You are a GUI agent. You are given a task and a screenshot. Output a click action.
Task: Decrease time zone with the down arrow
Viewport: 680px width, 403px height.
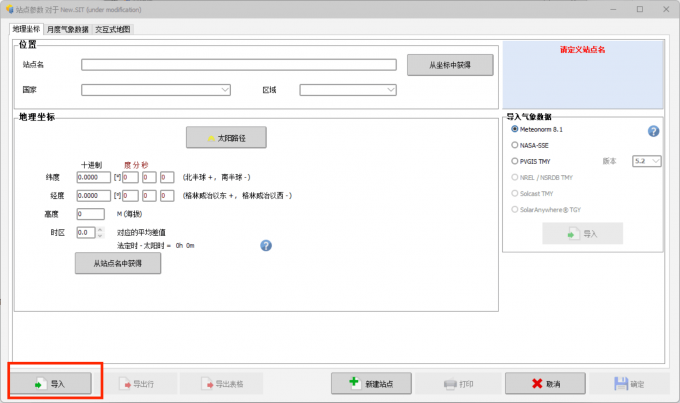click(100, 236)
